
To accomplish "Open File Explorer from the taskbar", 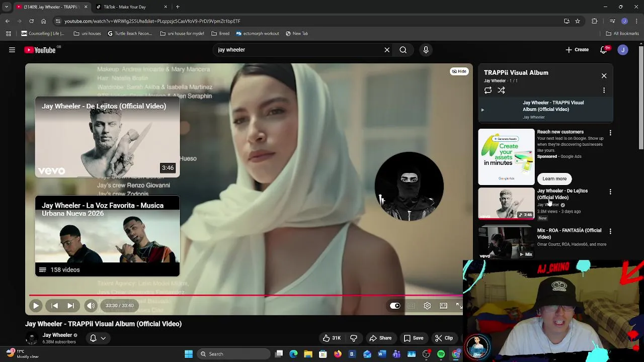I will coord(308,354).
